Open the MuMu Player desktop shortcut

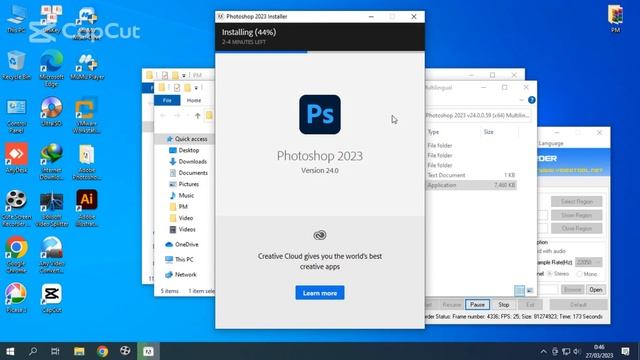[87, 65]
